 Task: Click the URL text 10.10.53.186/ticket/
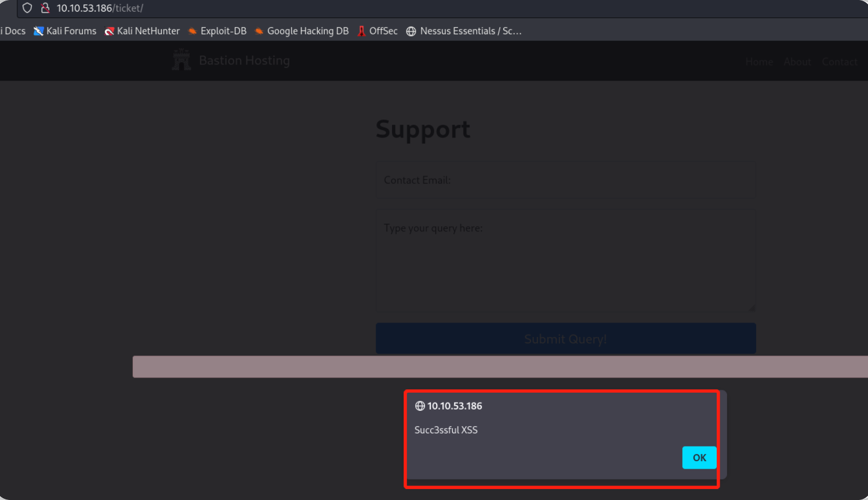(100, 8)
